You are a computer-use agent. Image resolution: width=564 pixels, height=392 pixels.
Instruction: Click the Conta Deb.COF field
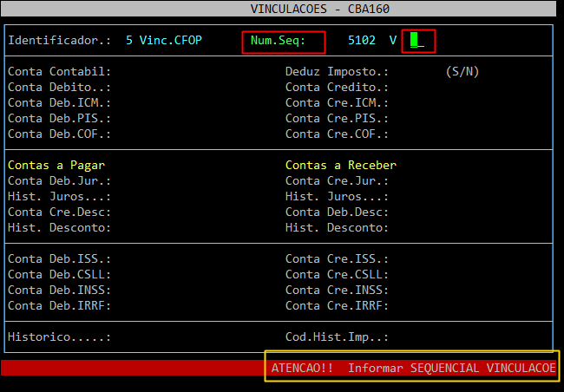[174, 134]
